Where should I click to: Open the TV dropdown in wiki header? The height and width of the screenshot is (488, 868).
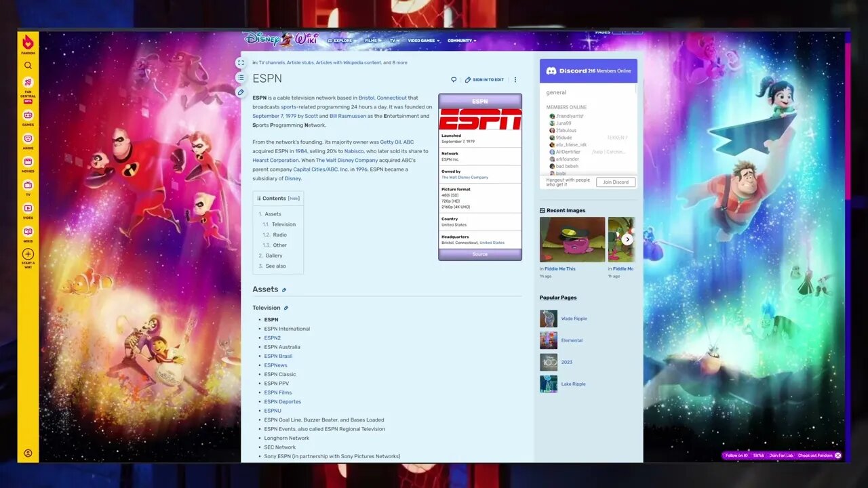[393, 41]
